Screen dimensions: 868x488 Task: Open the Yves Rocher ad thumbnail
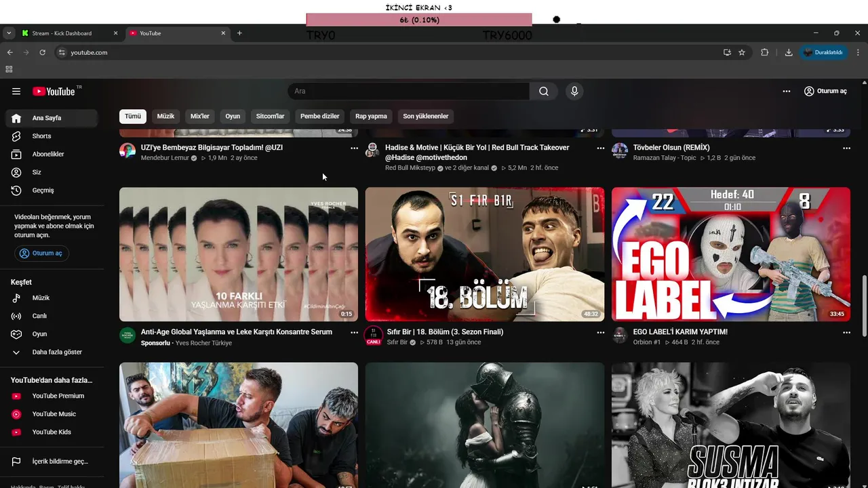[239, 254]
